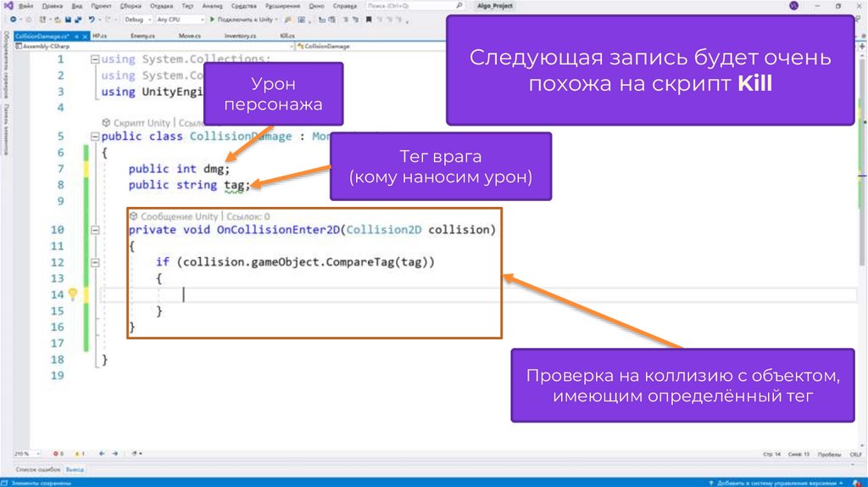868x487 pixels.
Task: Click the bookmark toolbar icon
Action: tap(369, 20)
